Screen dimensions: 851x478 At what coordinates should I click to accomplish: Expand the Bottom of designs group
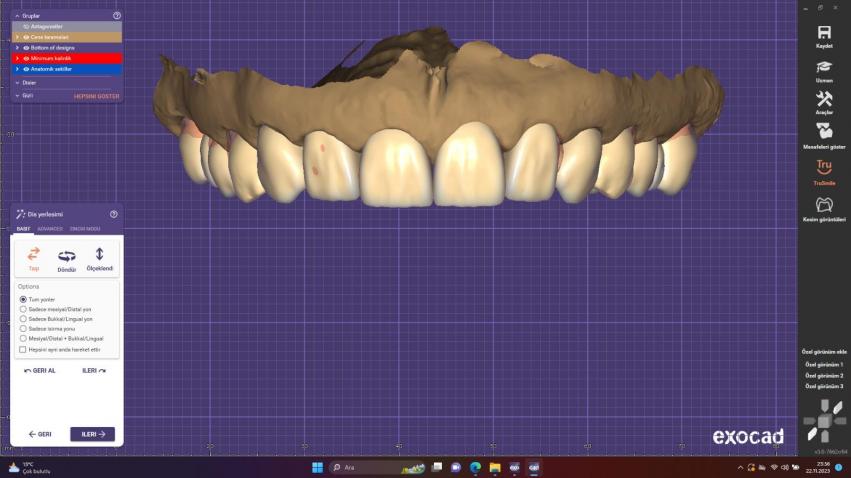17,47
